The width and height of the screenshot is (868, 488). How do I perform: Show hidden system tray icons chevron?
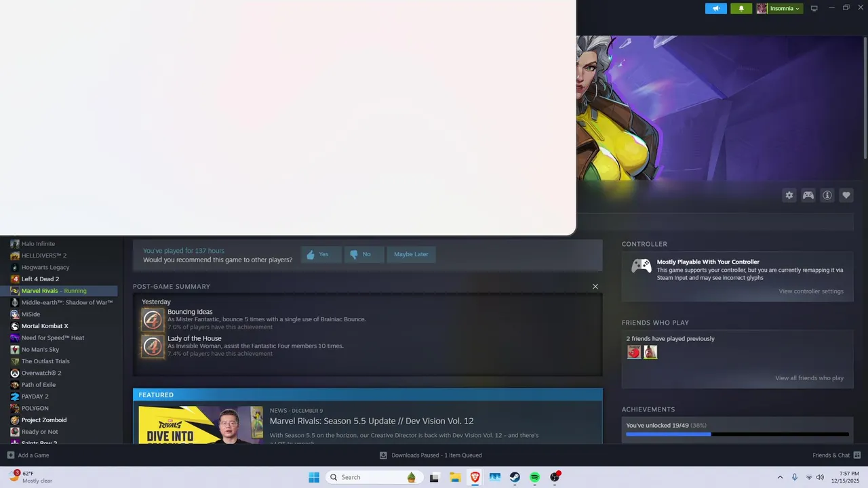pos(780,477)
